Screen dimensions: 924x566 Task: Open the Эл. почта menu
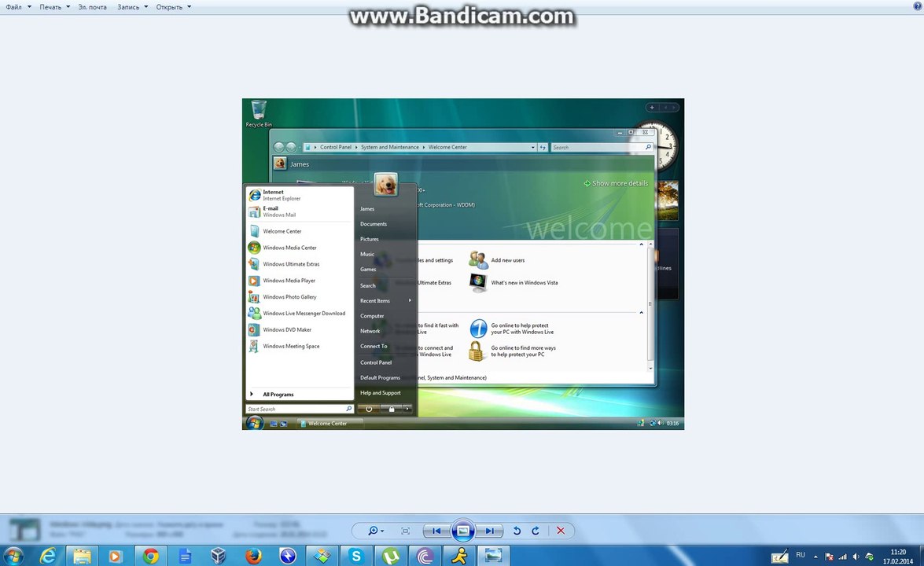(93, 7)
